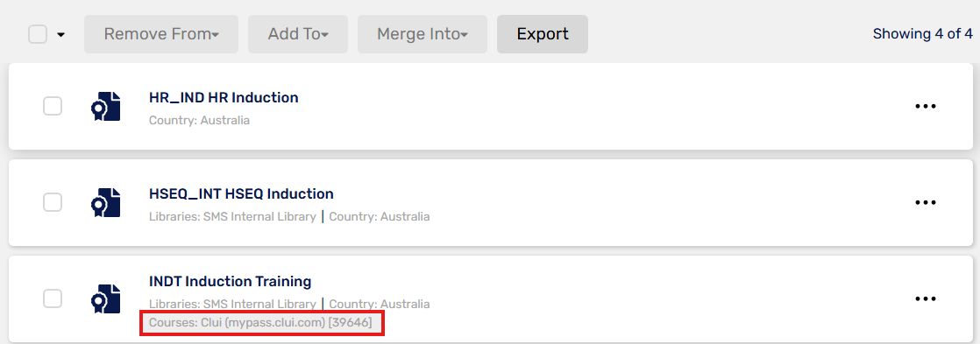The image size is (980, 344).
Task: Open the HSEQ Induction three-dot menu
Action: [926, 202]
